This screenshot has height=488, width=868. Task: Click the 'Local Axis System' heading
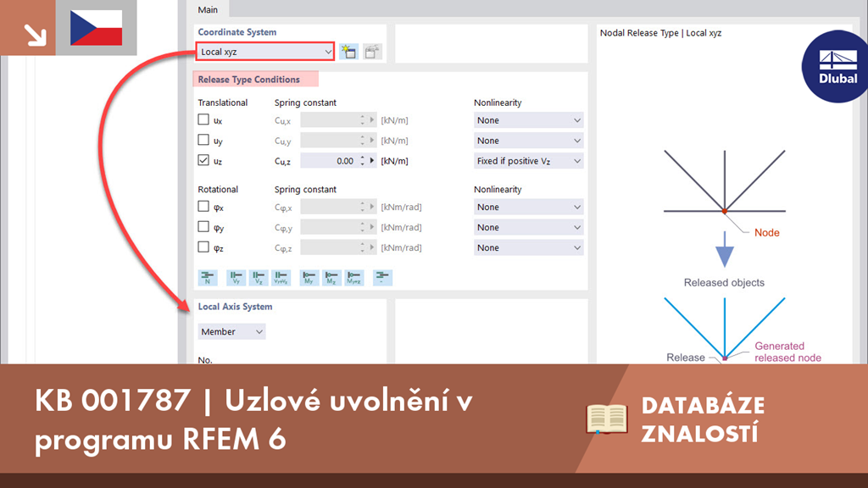[x=236, y=307]
